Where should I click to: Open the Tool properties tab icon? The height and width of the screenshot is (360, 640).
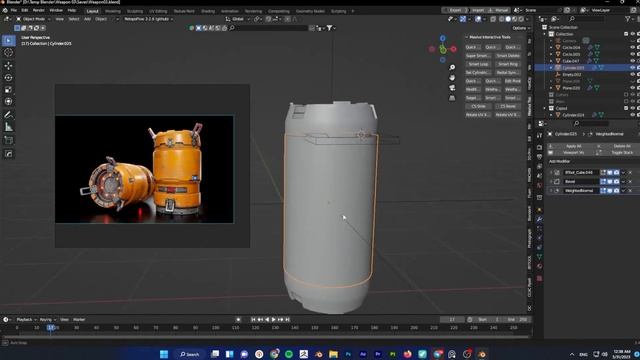tap(539, 136)
